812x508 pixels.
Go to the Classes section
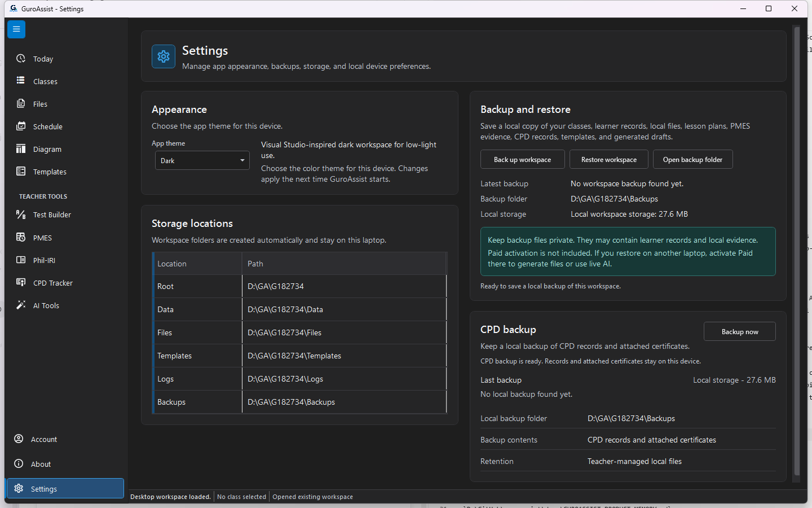[x=65, y=81]
